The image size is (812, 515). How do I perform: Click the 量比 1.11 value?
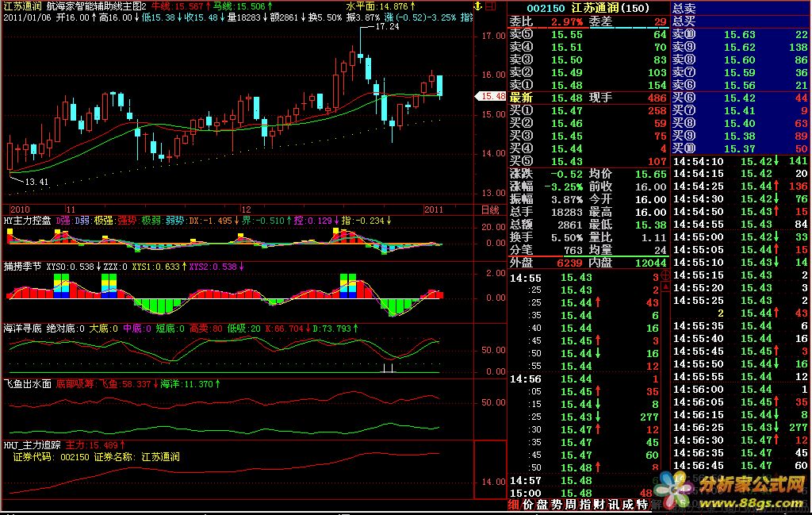point(653,238)
